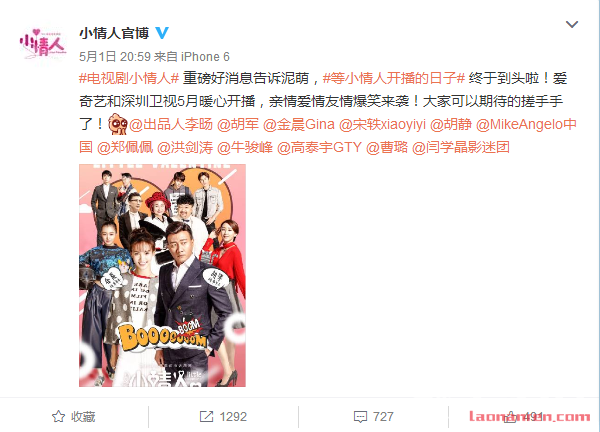The height and width of the screenshot is (432, 600).
Task: Open the @金晨Gina mention
Action: click(x=299, y=124)
